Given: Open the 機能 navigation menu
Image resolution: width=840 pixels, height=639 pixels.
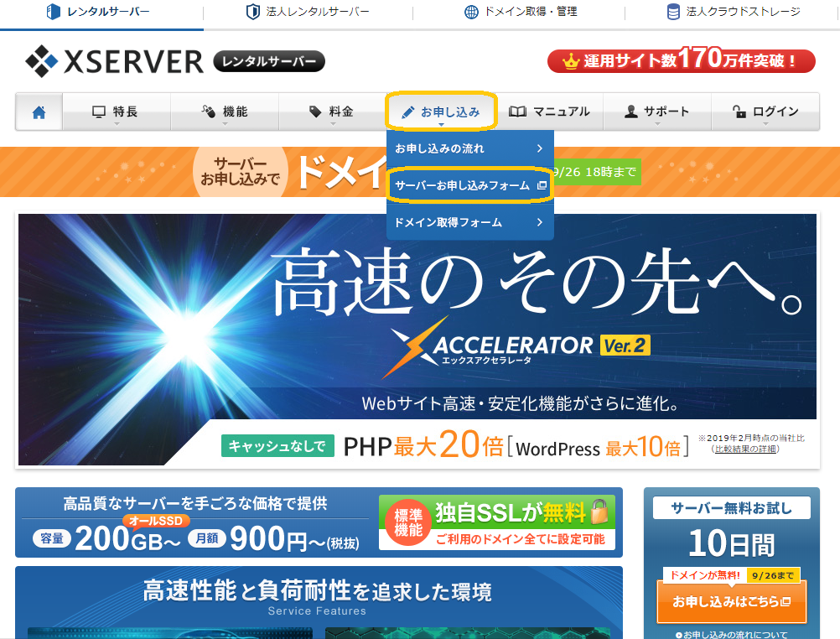Looking at the screenshot, I should click(x=225, y=112).
